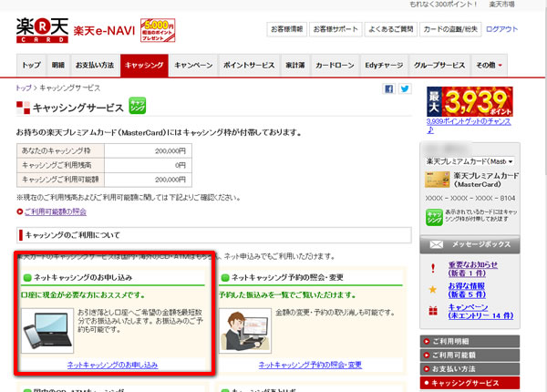Click ネットキャッシングのお申し込み link
The image size is (547, 392).
pos(112,366)
